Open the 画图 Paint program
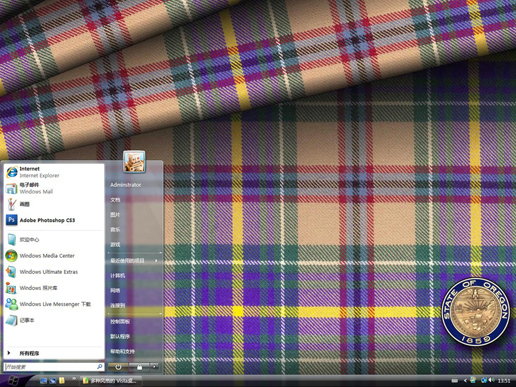Image resolution: width=516 pixels, height=387 pixels. tap(54, 204)
